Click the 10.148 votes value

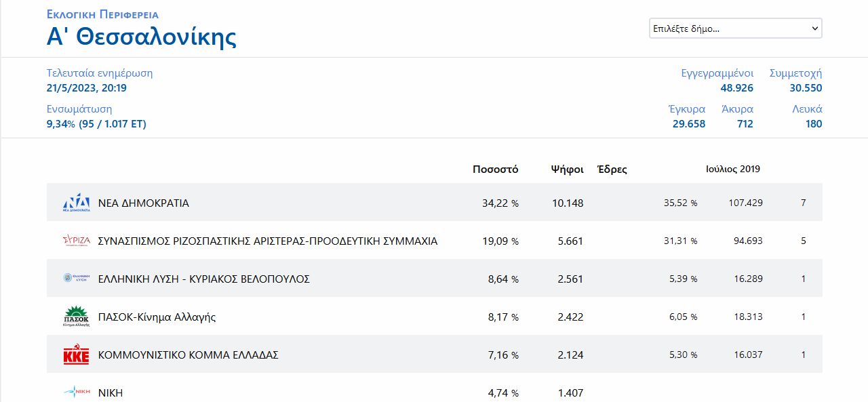[x=567, y=203]
